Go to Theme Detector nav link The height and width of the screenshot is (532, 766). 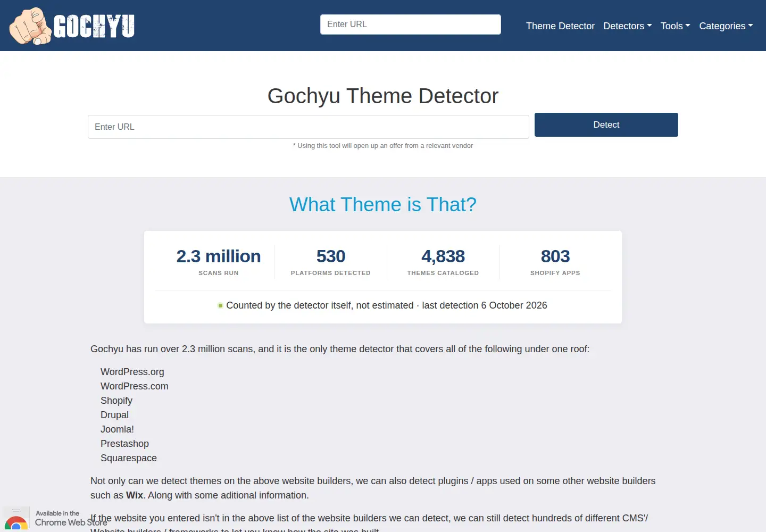point(560,26)
